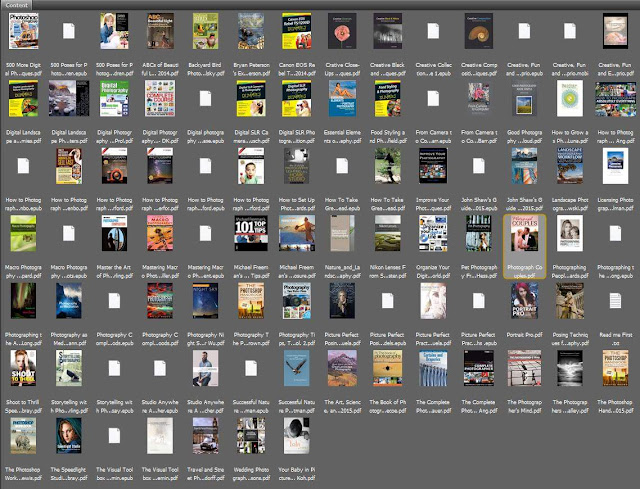The image size is (640, 489).
Task: Select Creative Composition shell cover thumbnail
Action: [479, 31]
